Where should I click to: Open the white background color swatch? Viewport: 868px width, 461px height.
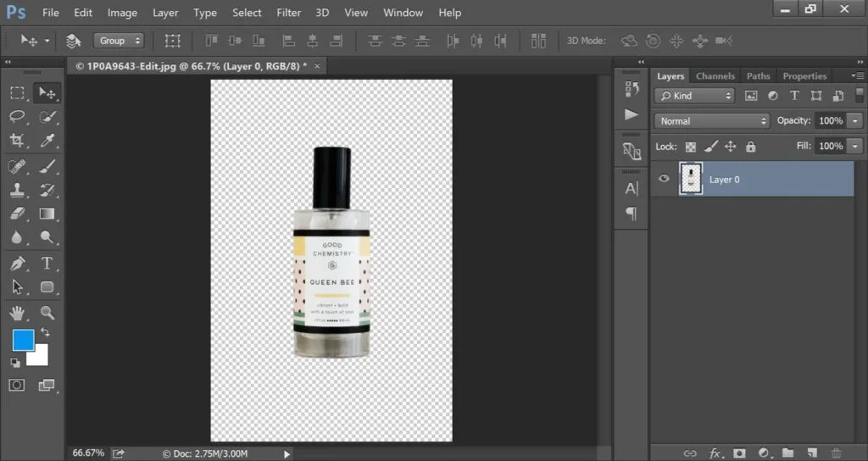(40, 358)
